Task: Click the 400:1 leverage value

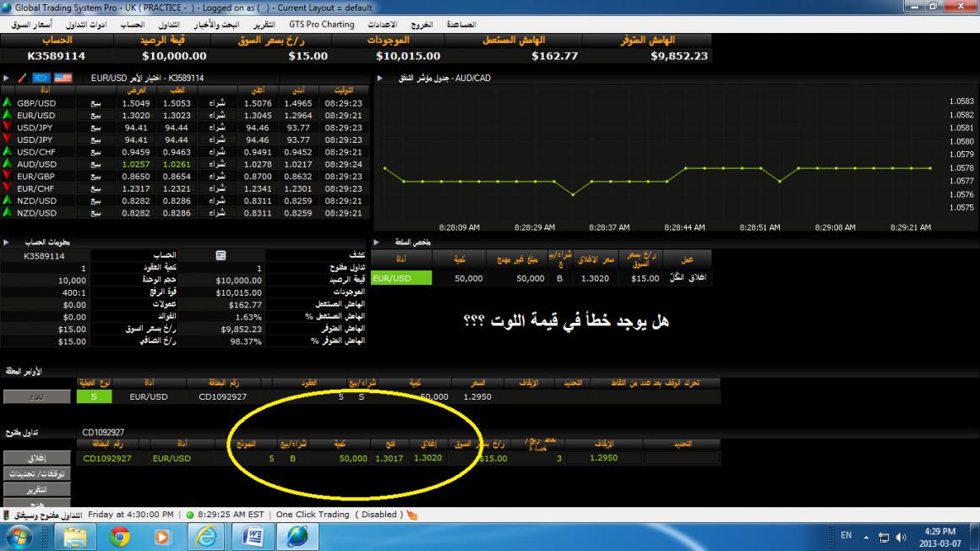Action: click(x=74, y=292)
